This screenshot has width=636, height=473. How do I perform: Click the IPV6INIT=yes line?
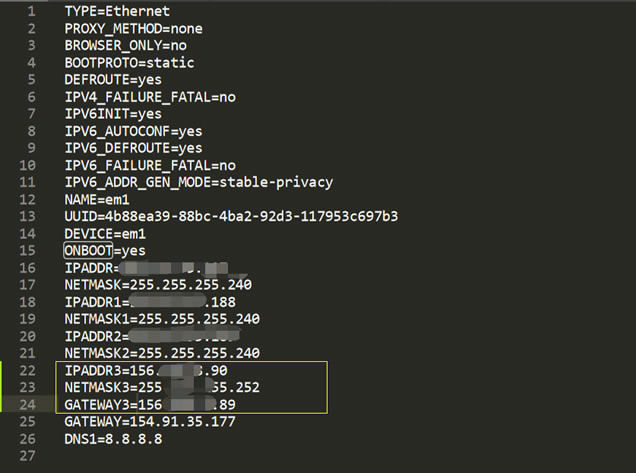[x=113, y=114]
